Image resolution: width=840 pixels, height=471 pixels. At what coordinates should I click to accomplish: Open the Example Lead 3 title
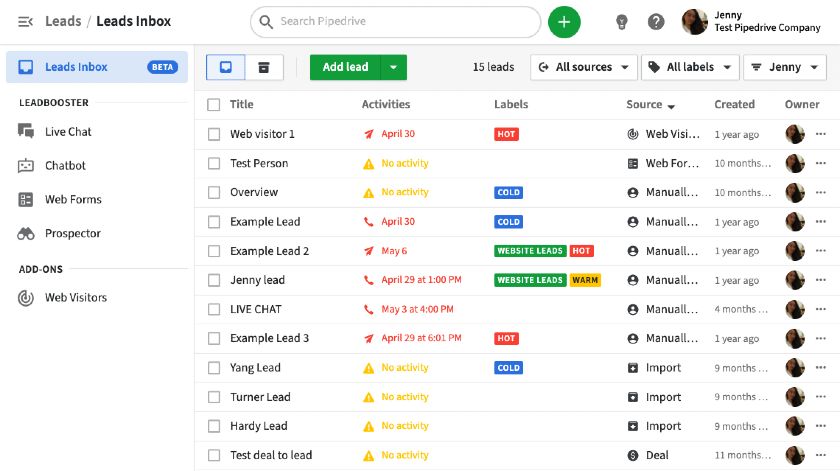[269, 338]
